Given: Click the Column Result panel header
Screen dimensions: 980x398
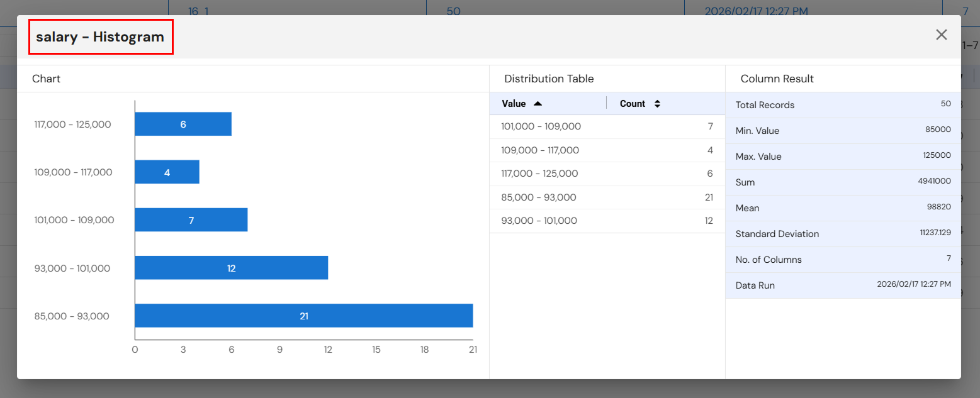Looking at the screenshot, I should point(775,78).
